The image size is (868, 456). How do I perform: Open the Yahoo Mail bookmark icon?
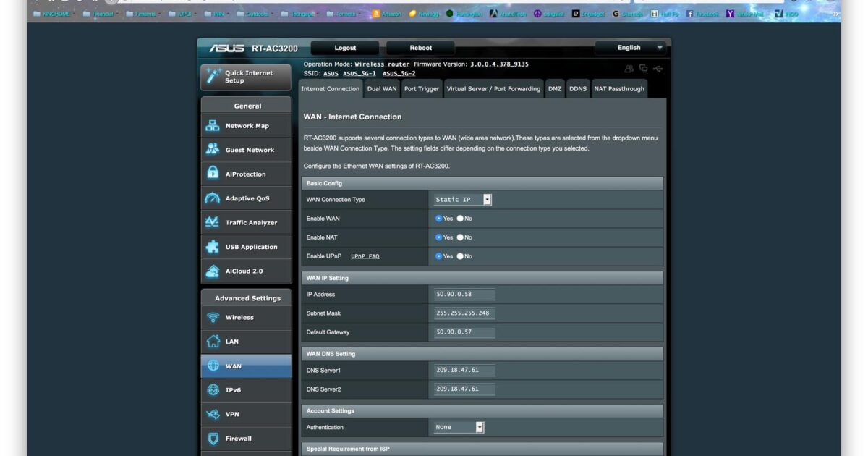click(731, 14)
